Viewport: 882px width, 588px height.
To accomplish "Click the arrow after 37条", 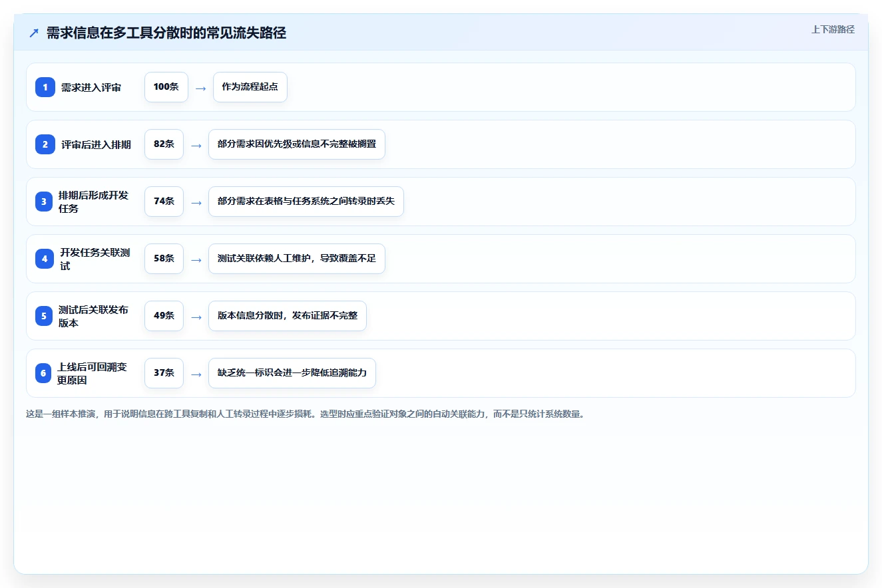I will [x=196, y=374].
